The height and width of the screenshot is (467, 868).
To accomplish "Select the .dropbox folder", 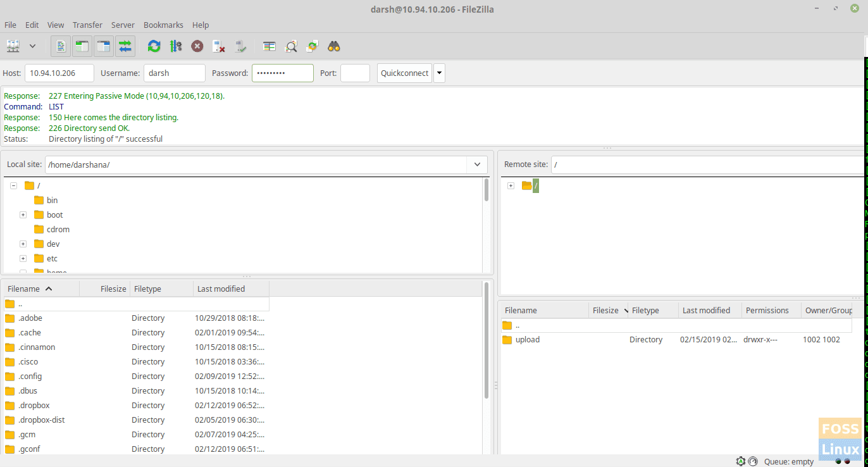I will pyautogui.click(x=137, y=406).
